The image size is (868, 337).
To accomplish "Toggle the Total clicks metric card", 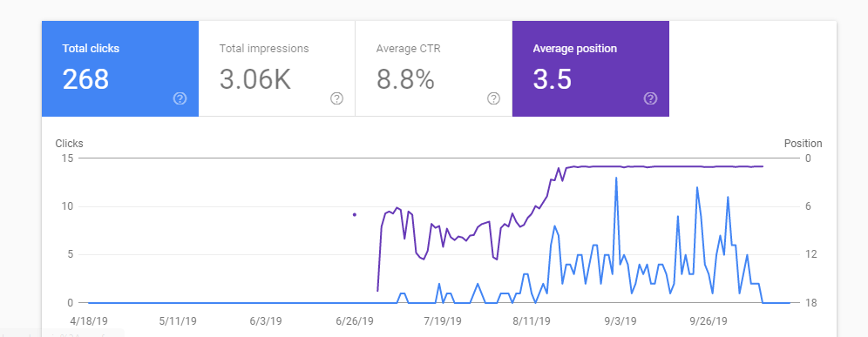I will tap(120, 69).
